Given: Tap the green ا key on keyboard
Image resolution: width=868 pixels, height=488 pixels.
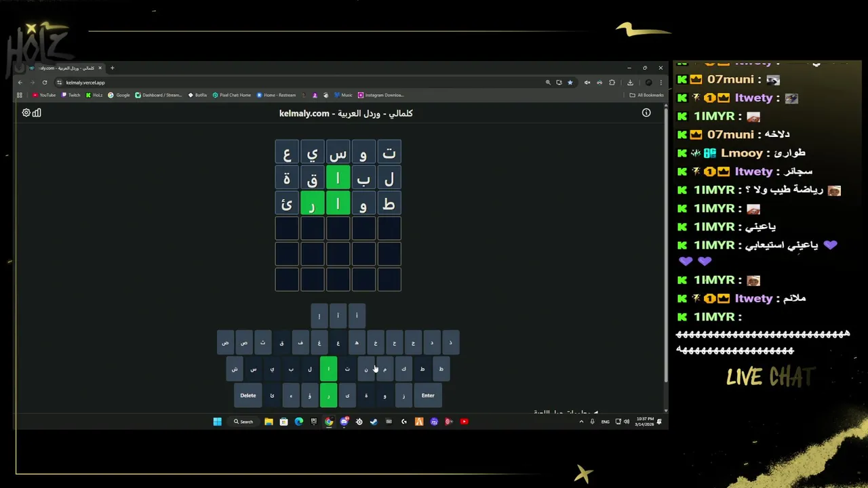Looking at the screenshot, I should [x=328, y=369].
